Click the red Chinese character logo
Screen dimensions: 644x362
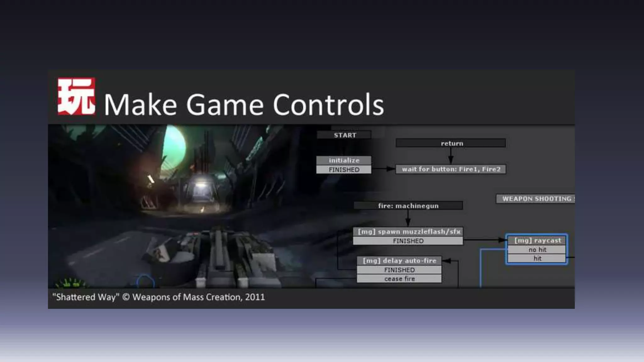click(x=76, y=96)
